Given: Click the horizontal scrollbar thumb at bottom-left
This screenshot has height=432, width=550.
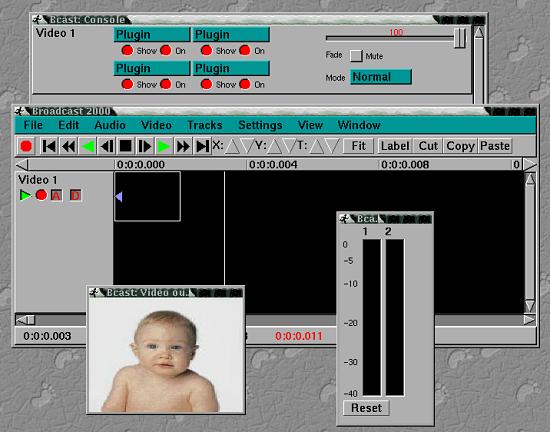Looking at the screenshot, I should pos(31,320).
